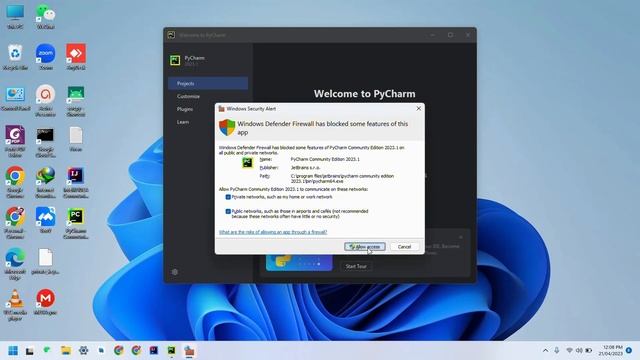Click the Allow access button
The image size is (640, 360).
(x=364, y=247)
